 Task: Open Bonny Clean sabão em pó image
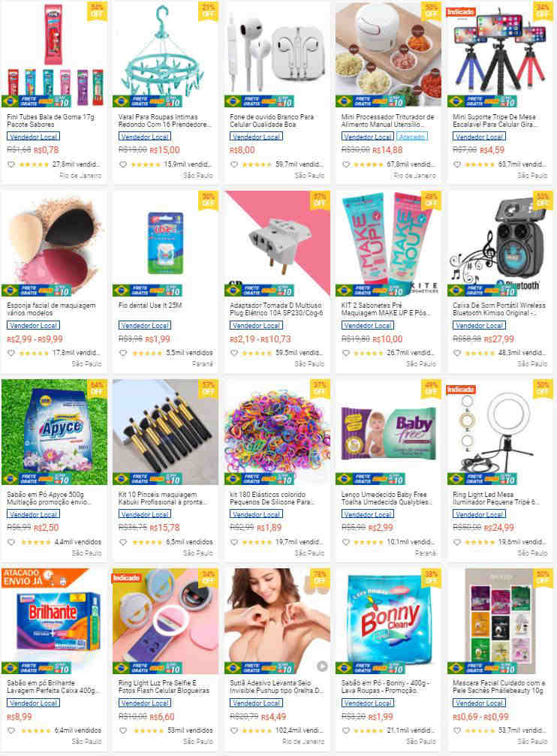pyautogui.click(x=389, y=621)
